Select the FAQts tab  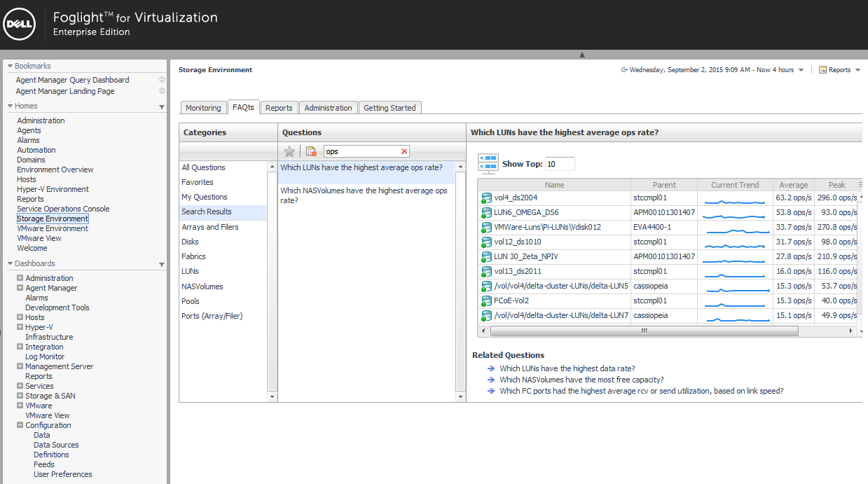[243, 107]
